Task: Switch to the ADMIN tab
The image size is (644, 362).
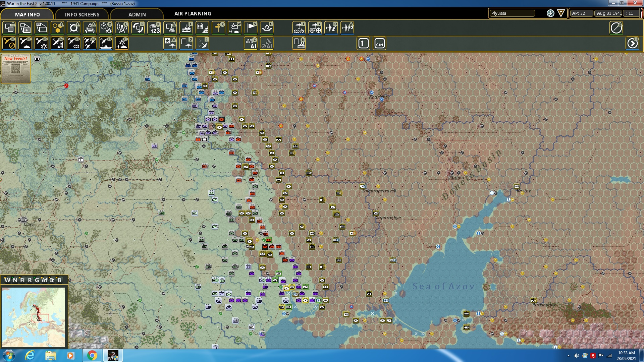Action: pyautogui.click(x=137, y=14)
